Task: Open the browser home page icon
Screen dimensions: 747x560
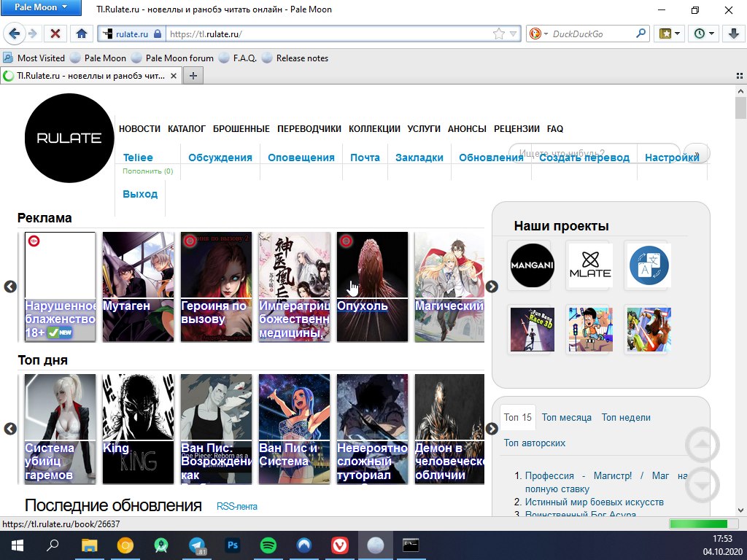Action: (82, 34)
